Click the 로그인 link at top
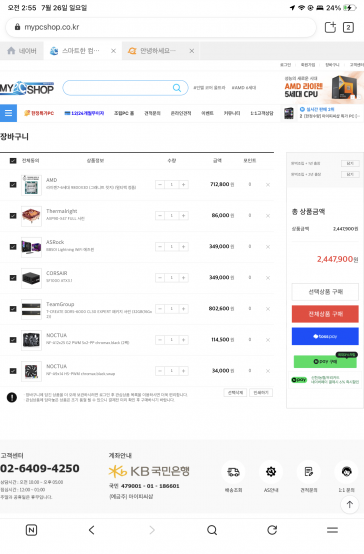364x554 pixels. tap(286, 65)
